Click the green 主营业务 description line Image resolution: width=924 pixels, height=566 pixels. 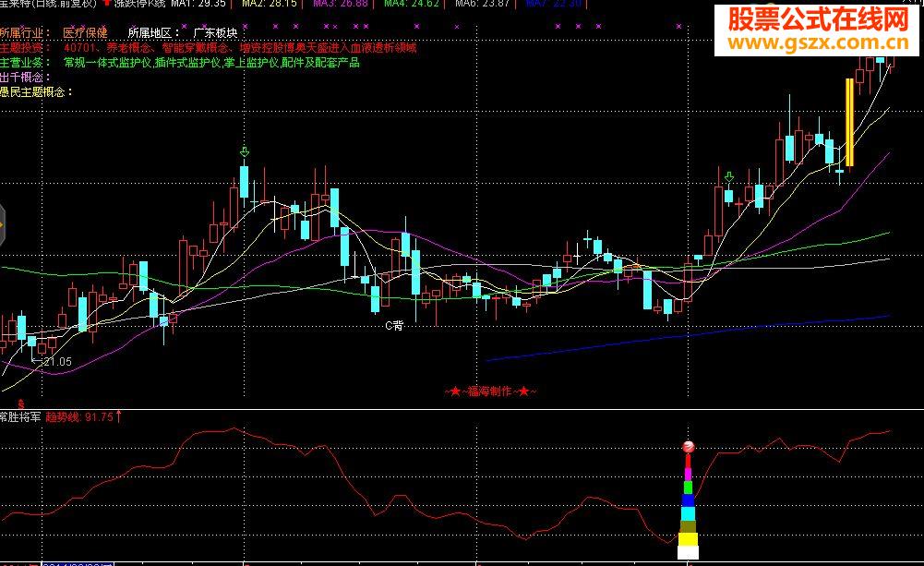pos(180,63)
